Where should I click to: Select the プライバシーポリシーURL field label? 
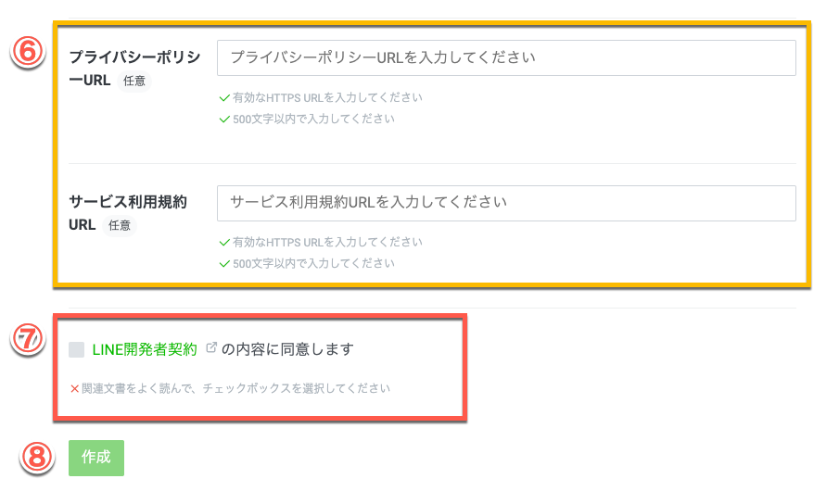[x=133, y=57]
